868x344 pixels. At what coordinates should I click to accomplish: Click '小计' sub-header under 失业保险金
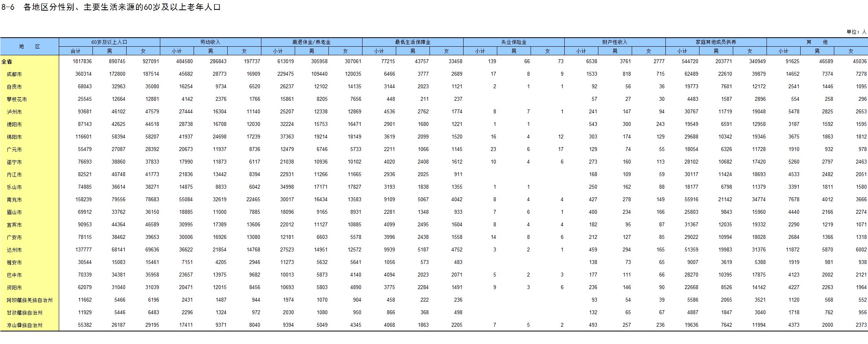click(x=480, y=51)
